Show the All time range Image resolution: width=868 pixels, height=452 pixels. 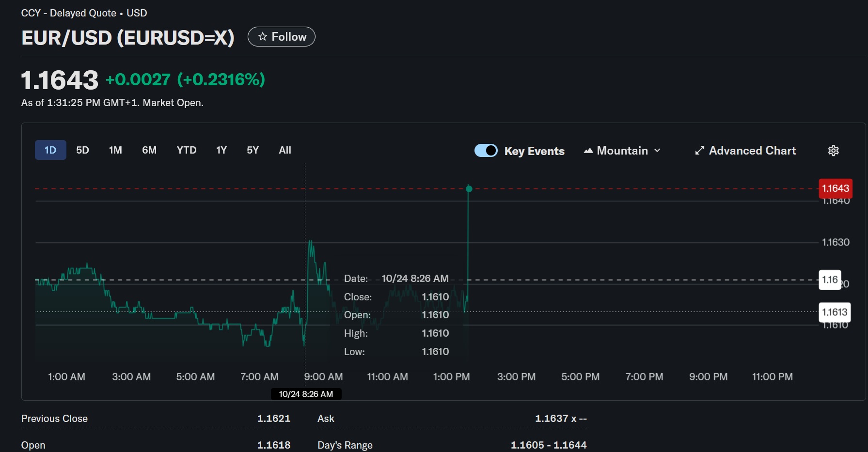click(285, 150)
